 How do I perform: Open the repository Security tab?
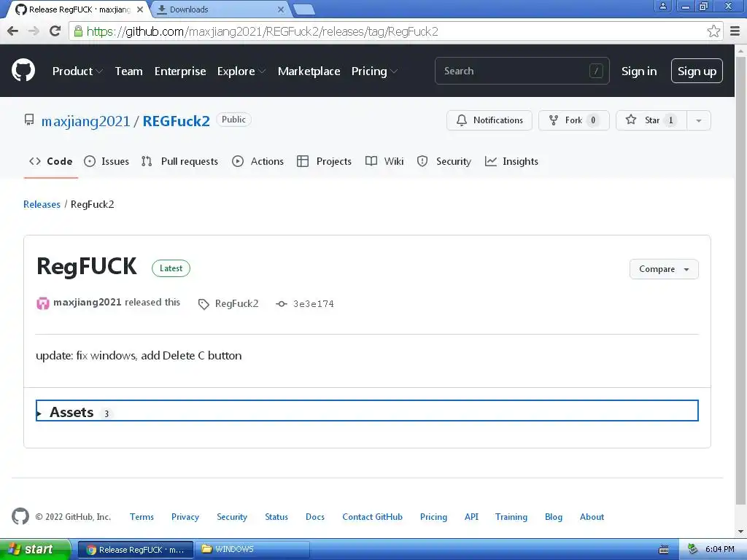(444, 161)
